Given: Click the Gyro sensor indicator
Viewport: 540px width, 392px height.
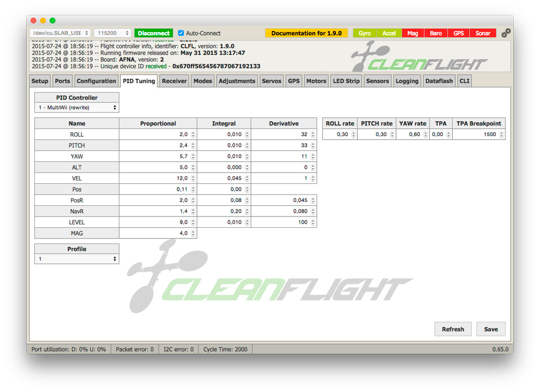Looking at the screenshot, I should pyautogui.click(x=364, y=33).
